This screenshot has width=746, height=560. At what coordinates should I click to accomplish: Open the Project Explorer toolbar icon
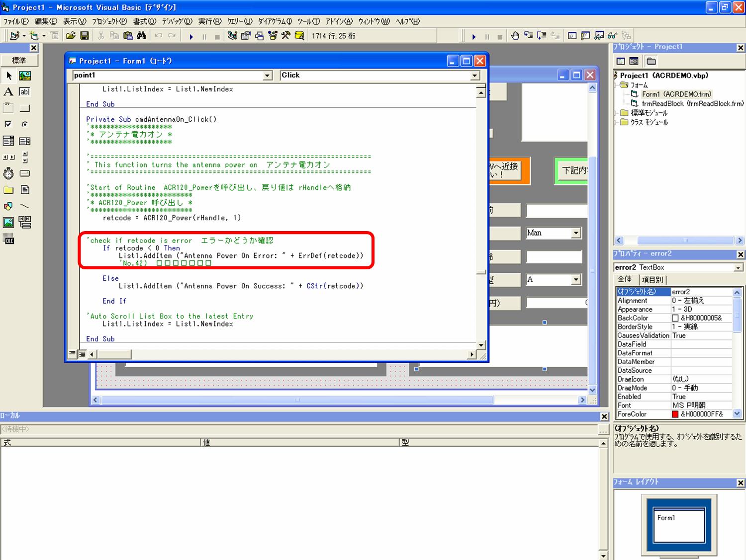pos(232,36)
